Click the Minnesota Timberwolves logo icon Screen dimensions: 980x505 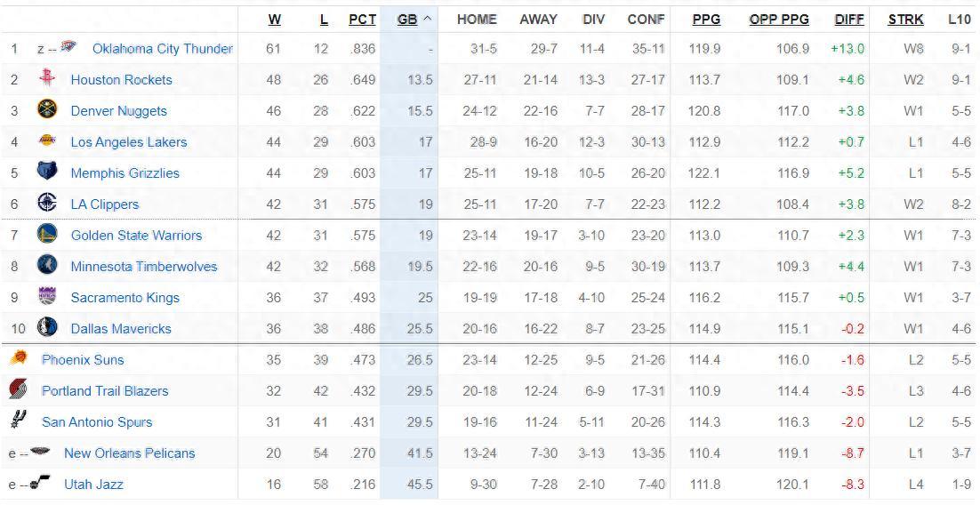coord(47,266)
